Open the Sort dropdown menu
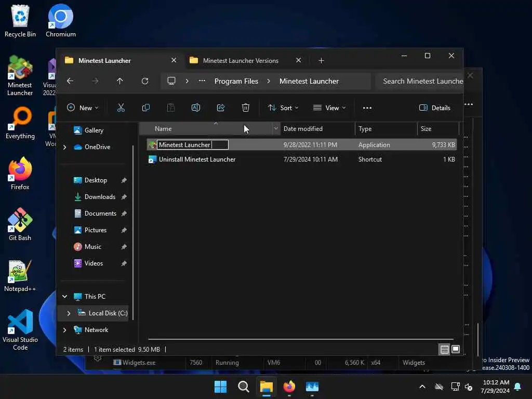 [x=283, y=108]
